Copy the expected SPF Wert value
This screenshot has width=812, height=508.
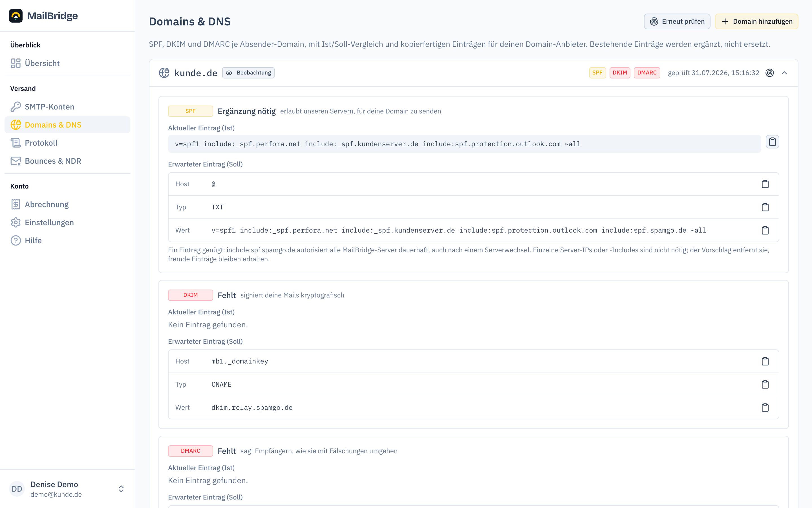pyautogui.click(x=765, y=230)
